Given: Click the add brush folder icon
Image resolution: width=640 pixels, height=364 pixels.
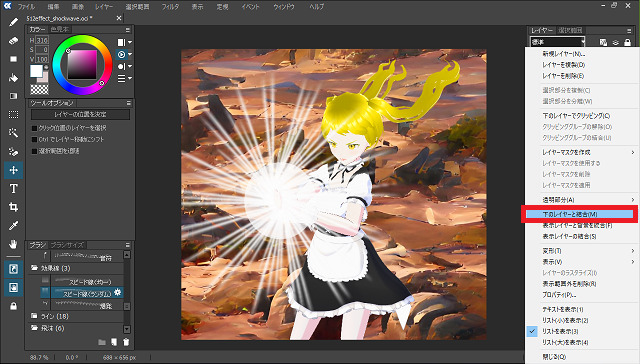Looking at the screenshot, I should (102, 342).
